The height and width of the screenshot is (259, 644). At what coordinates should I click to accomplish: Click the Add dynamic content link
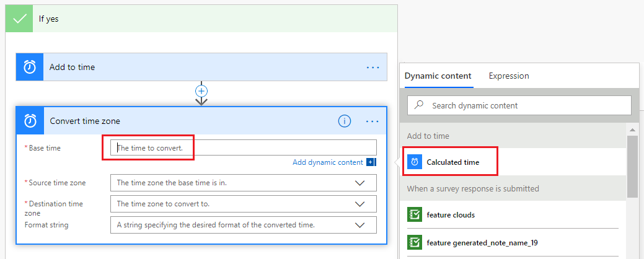coord(328,162)
